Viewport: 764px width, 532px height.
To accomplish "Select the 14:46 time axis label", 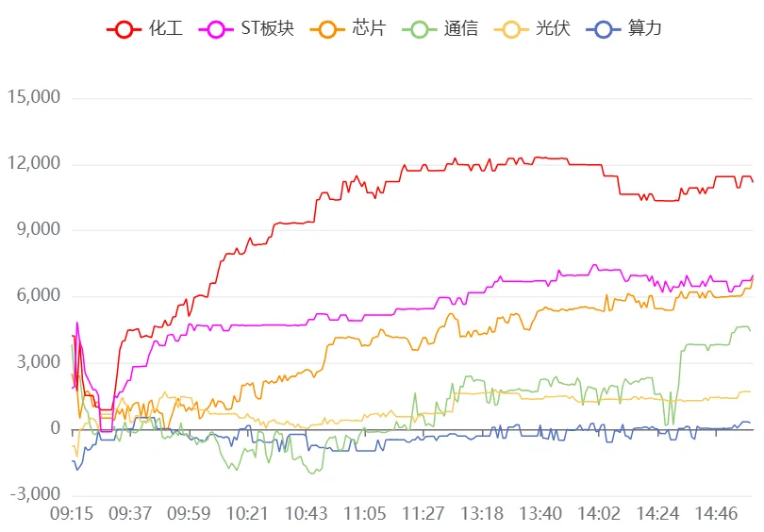I will pyautogui.click(x=717, y=514).
